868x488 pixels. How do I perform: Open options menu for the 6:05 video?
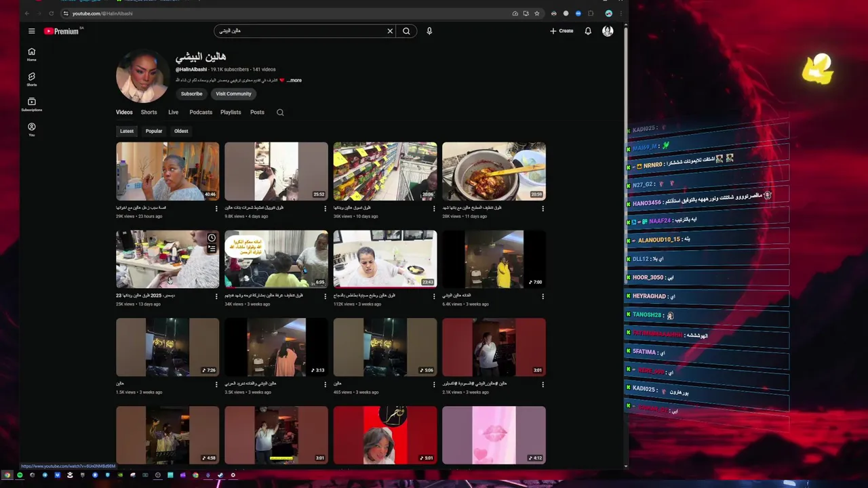point(325,296)
